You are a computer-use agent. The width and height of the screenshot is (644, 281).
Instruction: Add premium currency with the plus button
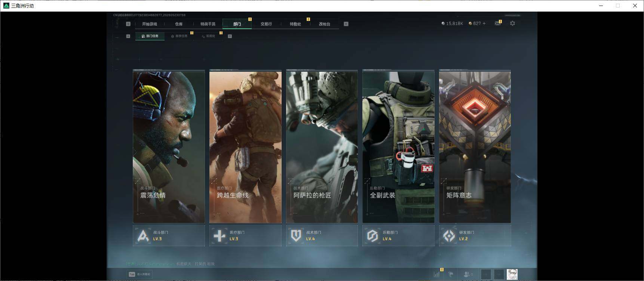click(x=484, y=24)
